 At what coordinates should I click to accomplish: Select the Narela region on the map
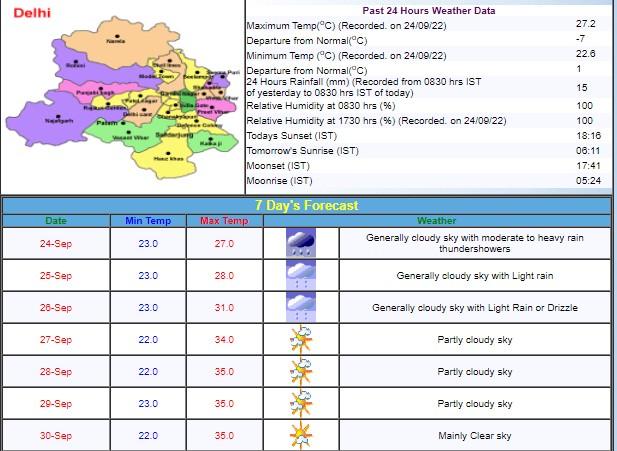tap(115, 41)
